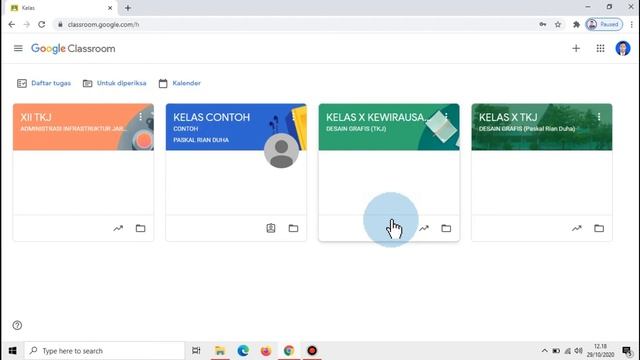Click the browser back arrow
The height and width of the screenshot is (360, 640).
11,24
